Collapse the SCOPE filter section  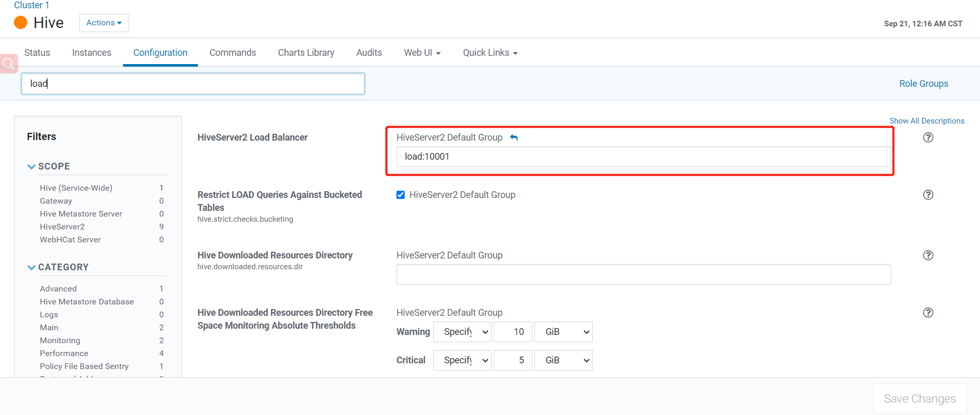[x=32, y=166]
